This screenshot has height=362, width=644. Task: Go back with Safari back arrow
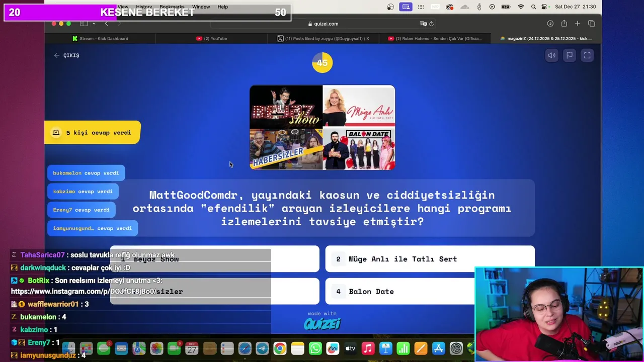click(106, 24)
